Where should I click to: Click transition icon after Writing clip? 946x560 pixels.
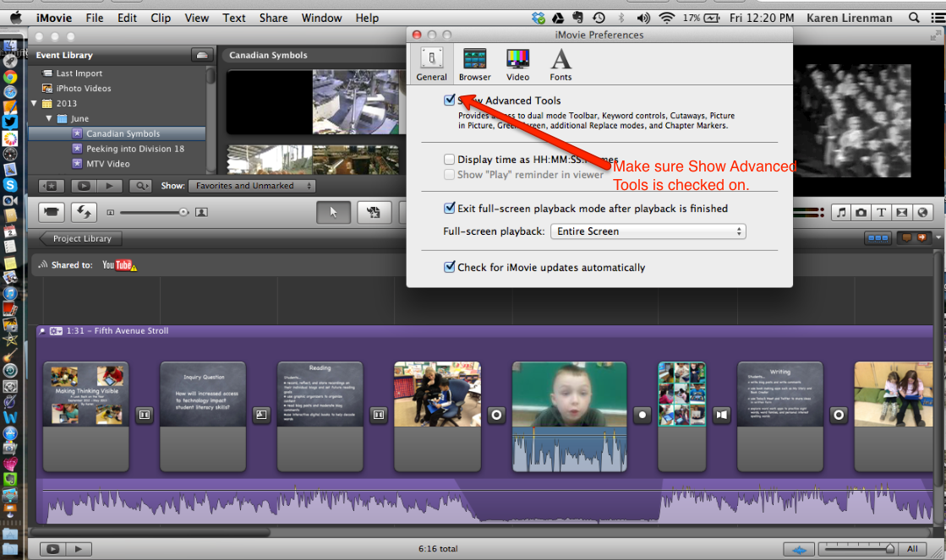pos(839,415)
